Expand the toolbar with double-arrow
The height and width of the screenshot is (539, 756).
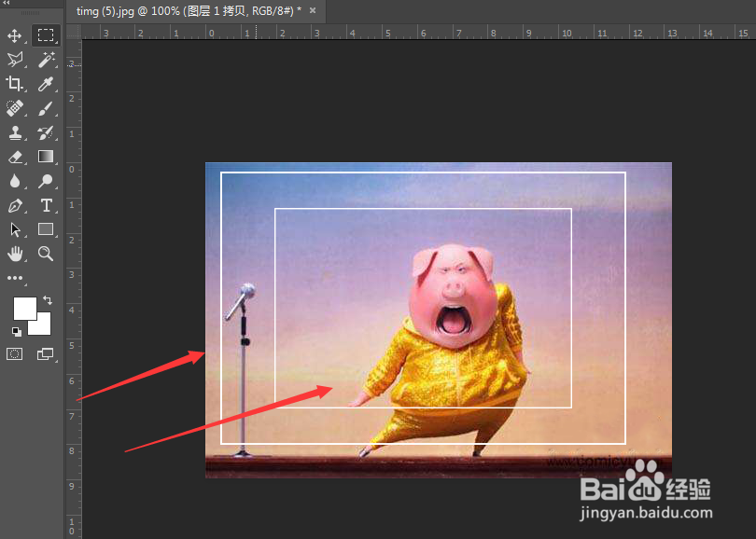coord(6,3)
